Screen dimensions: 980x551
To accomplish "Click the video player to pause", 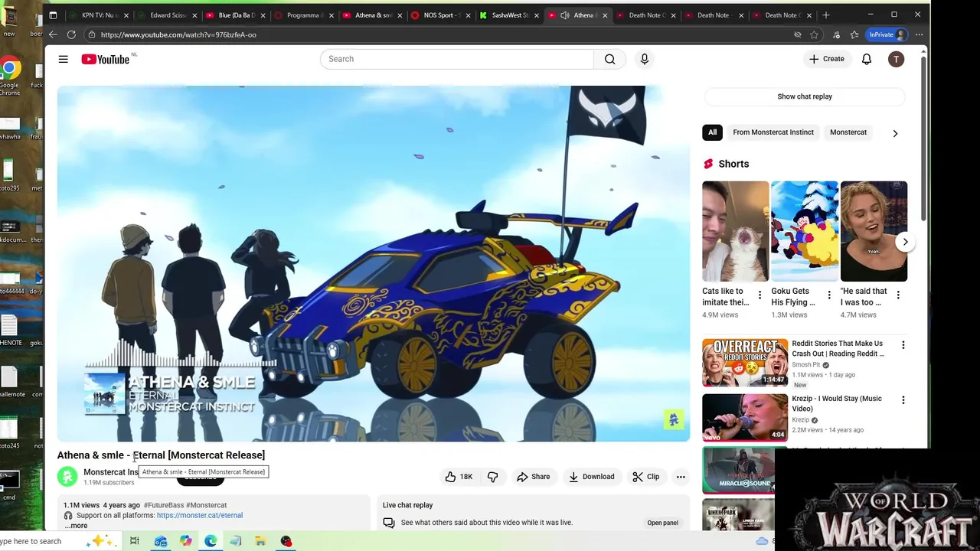I will pyautogui.click(x=373, y=263).
